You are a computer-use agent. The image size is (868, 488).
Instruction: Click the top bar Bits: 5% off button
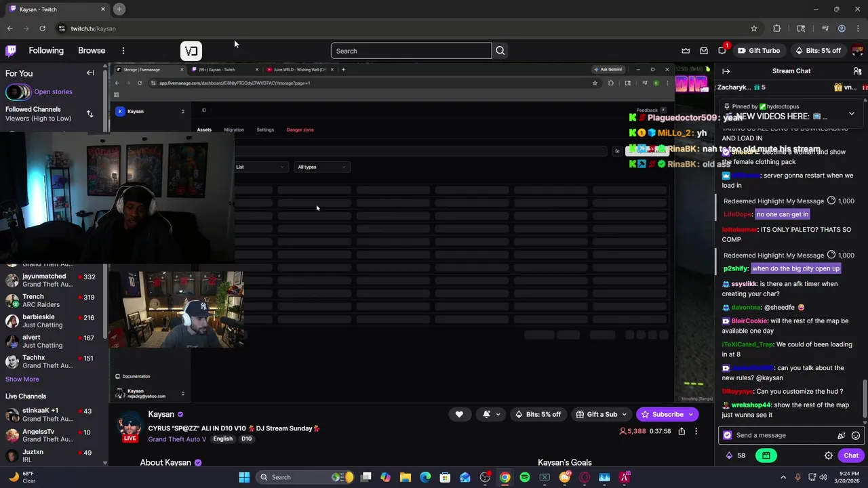click(x=818, y=51)
